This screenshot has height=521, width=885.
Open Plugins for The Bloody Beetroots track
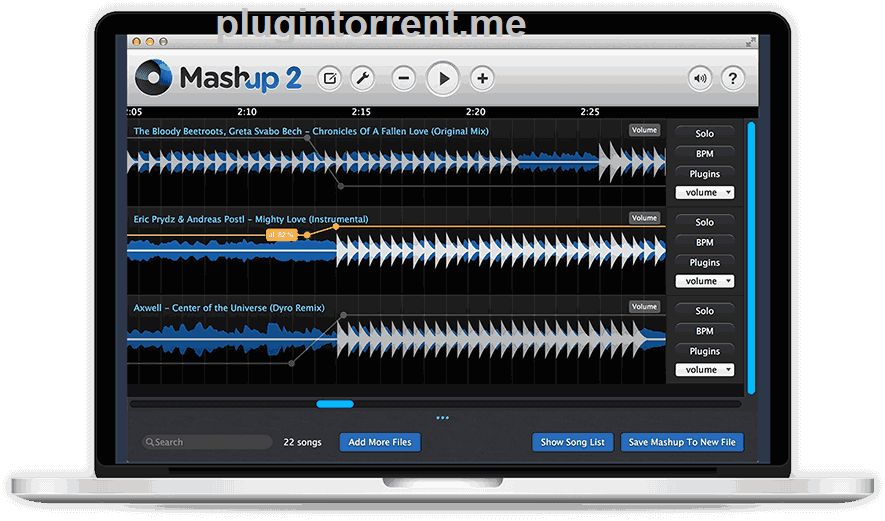coord(704,174)
